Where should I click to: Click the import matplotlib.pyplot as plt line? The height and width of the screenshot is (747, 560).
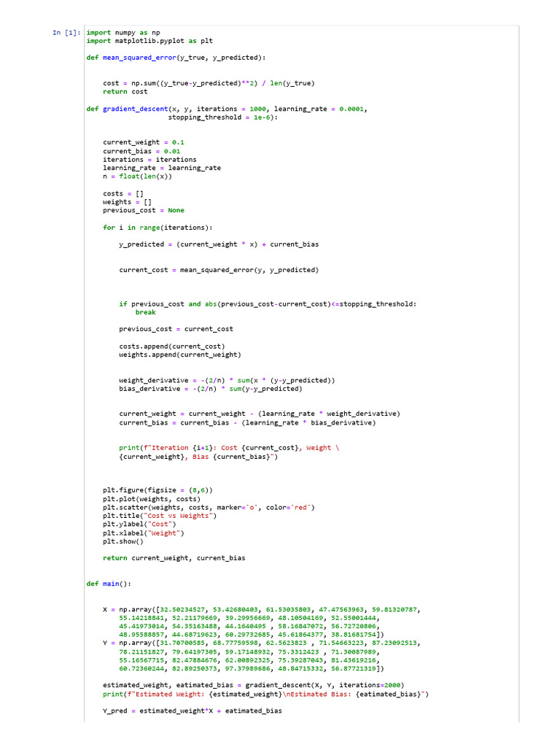point(149,41)
